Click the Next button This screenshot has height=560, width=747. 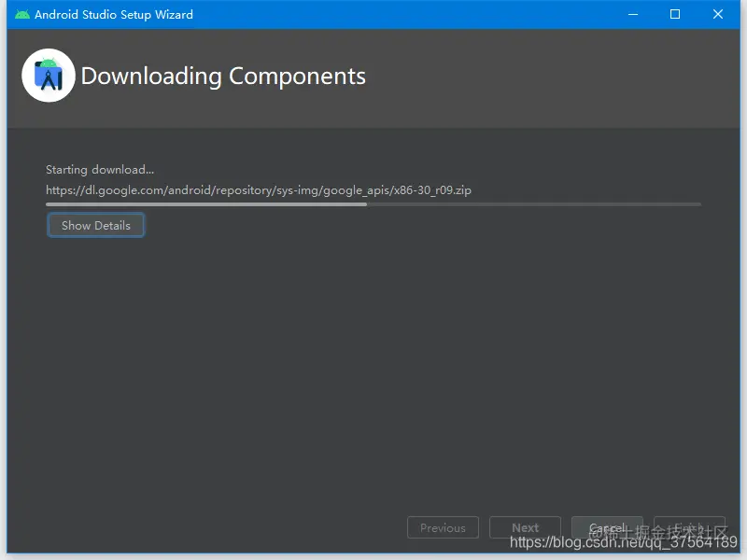point(525,527)
